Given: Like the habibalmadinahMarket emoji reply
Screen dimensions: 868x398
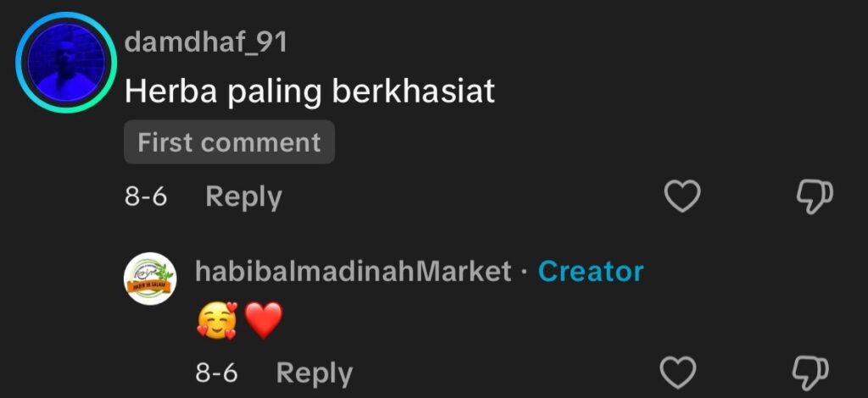Looking at the screenshot, I should pyautogui.click(x=679, y=373).
